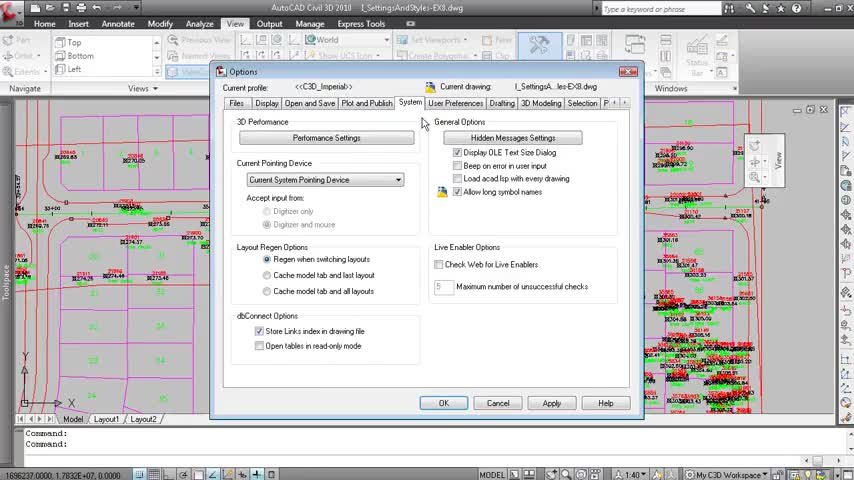Click the Open file icon in quick access toolbar
854x480 pixels.
pos(50,8)
